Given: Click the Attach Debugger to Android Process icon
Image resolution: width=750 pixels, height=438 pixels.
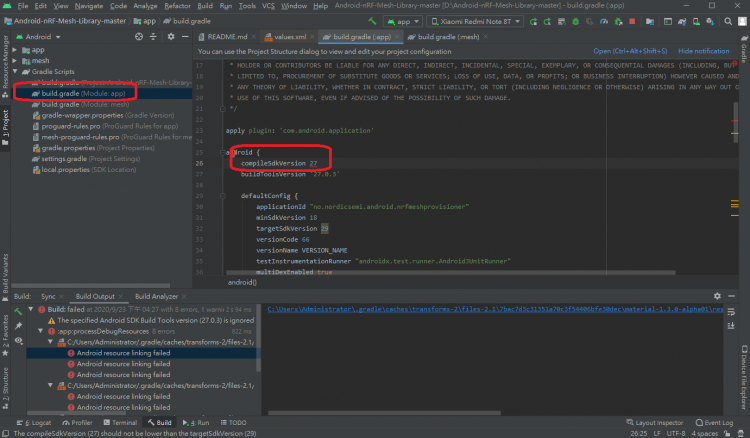Looking at the screenshot, I should (x=618, y=22).
